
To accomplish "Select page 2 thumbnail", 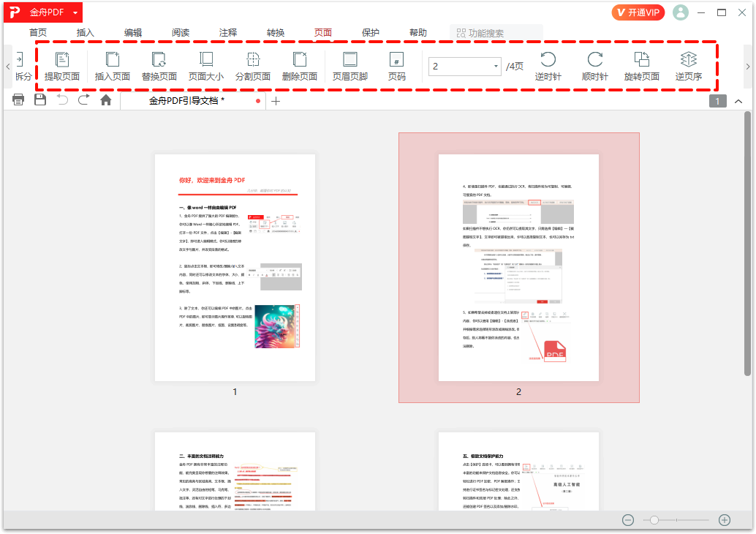I will (519, 268).
